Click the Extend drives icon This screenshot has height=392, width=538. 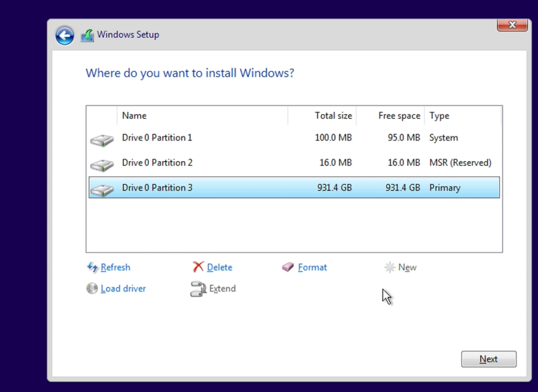(198, 289)
